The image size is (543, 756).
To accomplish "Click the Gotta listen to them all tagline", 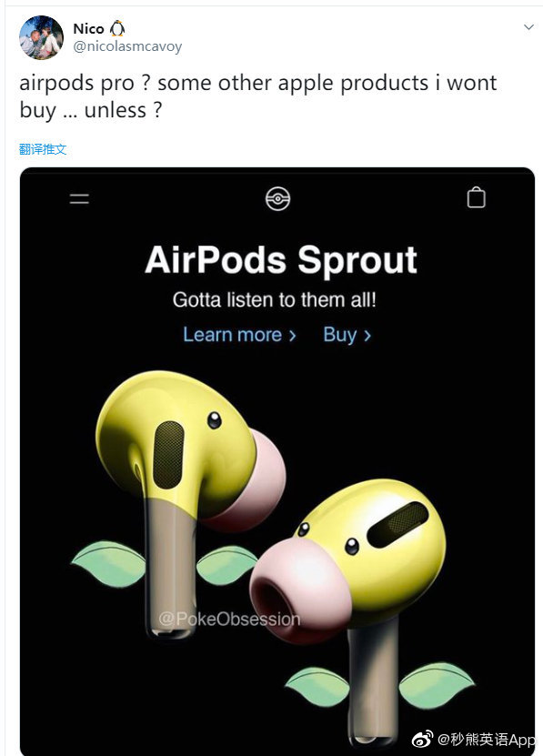I will (x=274, y=300).
